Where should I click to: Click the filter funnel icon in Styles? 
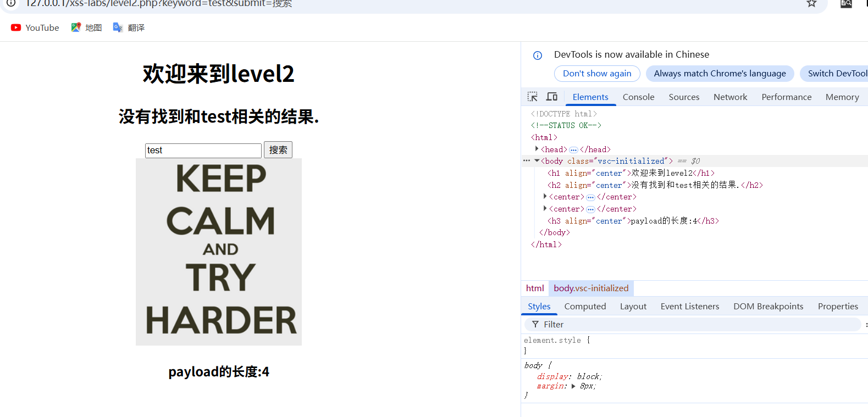click(x=535, y=324)
